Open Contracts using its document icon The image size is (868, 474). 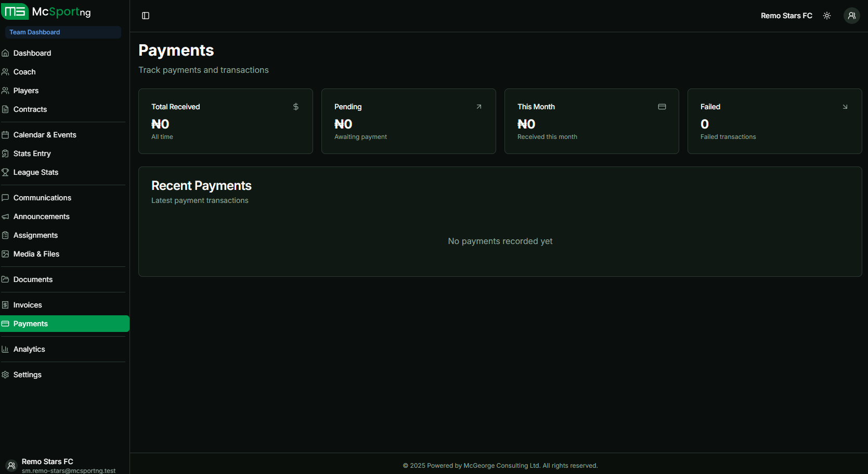[5, 109]
